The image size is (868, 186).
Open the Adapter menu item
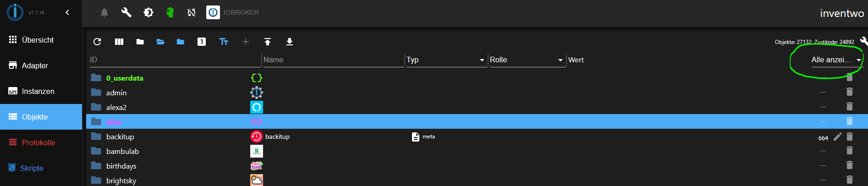[35, 66]
